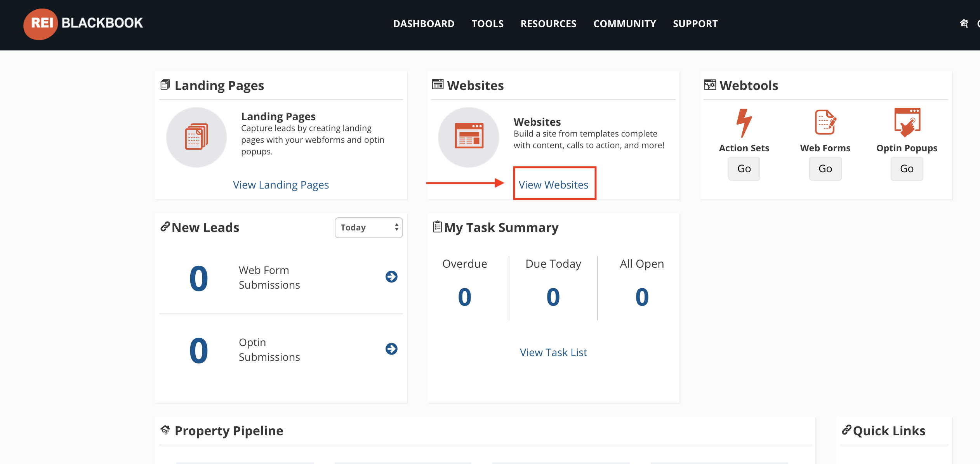Click the Due Today task count zero
The width and height of the screenshot is (980, 464).
[553, 297]
